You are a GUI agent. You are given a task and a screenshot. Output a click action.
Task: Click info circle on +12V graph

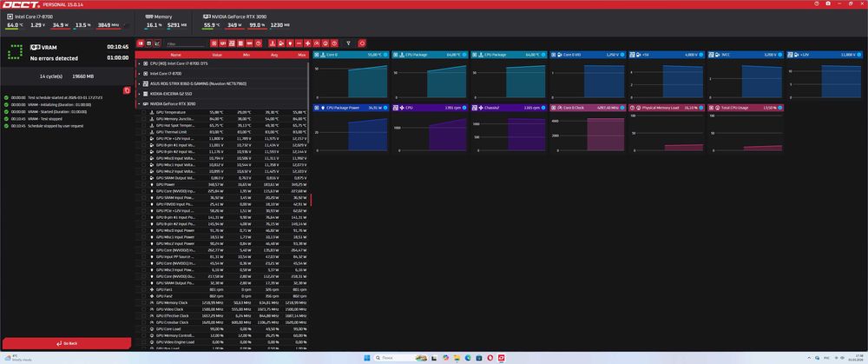859,55
